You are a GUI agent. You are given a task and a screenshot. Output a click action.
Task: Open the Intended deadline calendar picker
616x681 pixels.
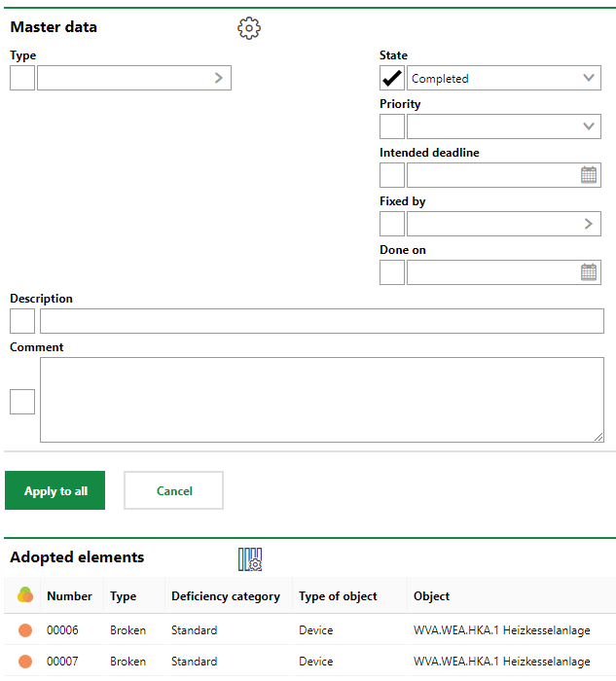(x=589, y=175)
